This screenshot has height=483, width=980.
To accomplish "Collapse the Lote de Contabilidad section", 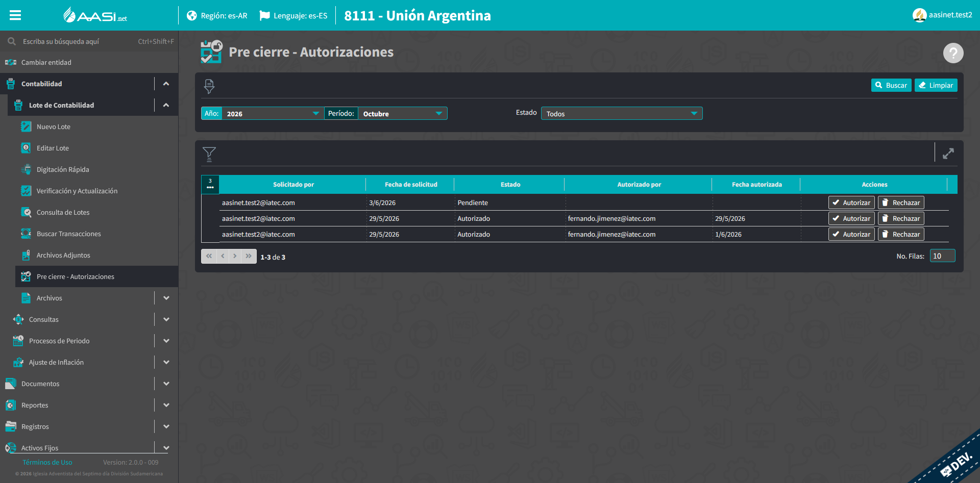I will (166, 105).
